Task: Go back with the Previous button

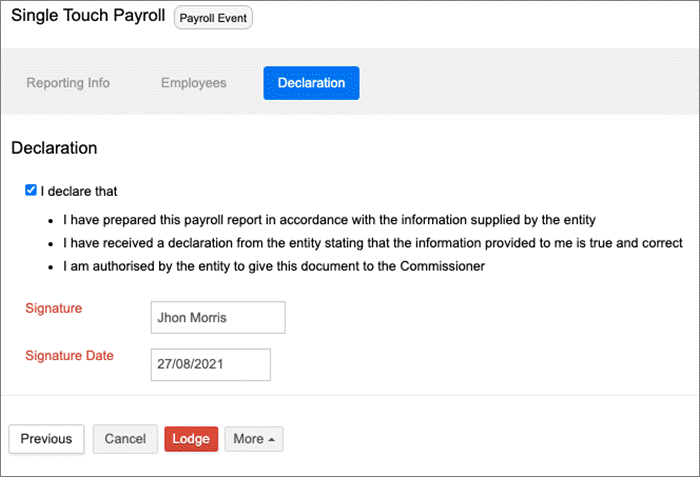Action: click(x=46, y=439)
